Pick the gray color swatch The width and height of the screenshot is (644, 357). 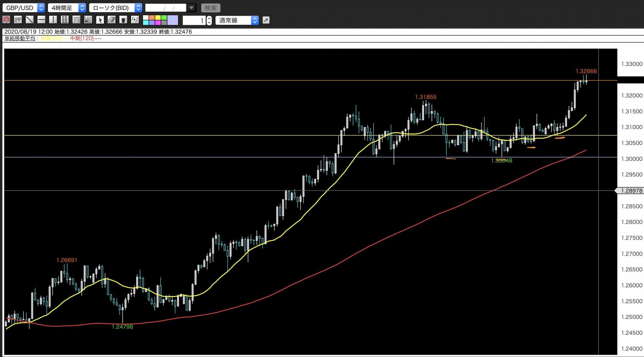(x=164, y=23)
